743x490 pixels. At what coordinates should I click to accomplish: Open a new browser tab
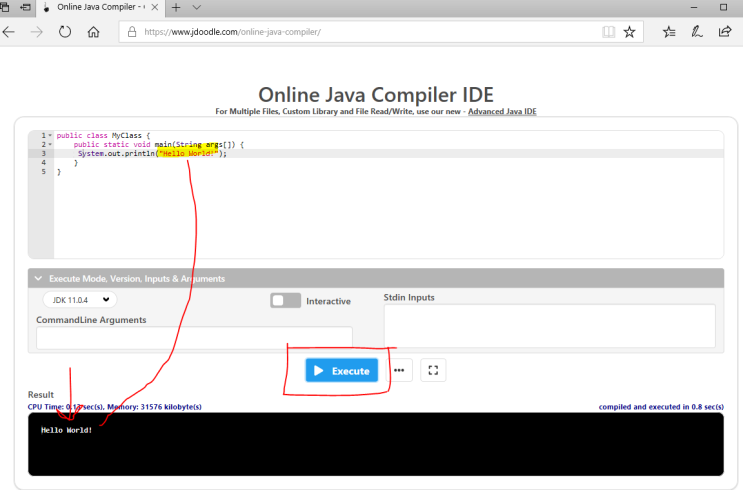coord(176,7)
